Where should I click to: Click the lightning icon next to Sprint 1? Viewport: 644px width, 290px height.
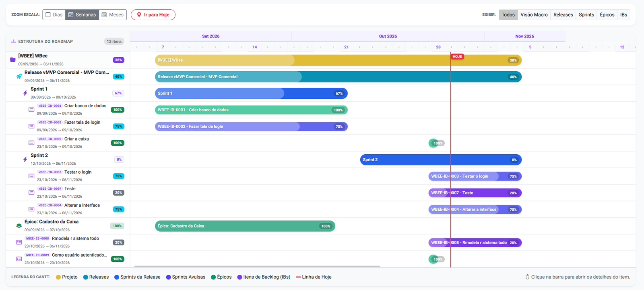(x=25, y=93)
